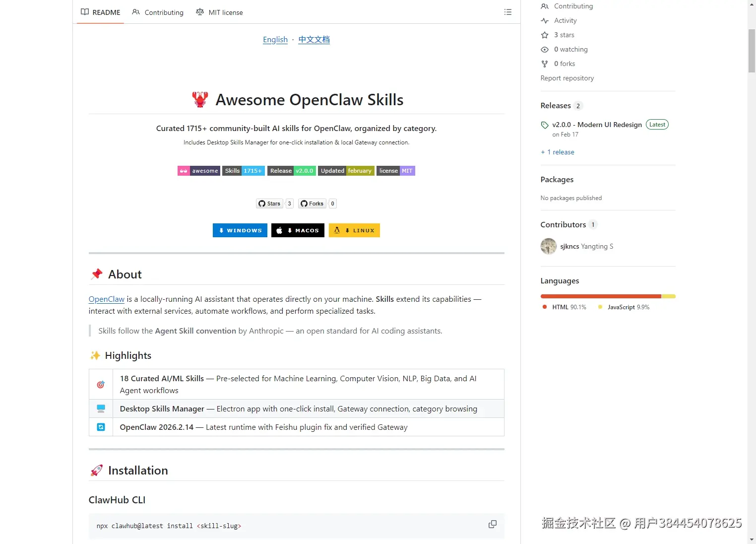This screenshot has height=544, width=756.
Task: Click the Stars count 3 badge
Action: click(290, 204)
